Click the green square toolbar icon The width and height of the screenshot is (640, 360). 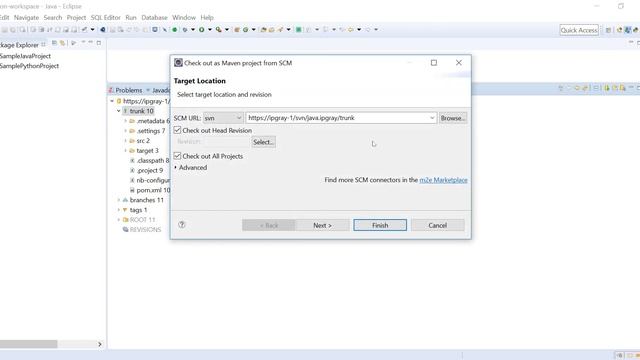[x=298, y=29]
